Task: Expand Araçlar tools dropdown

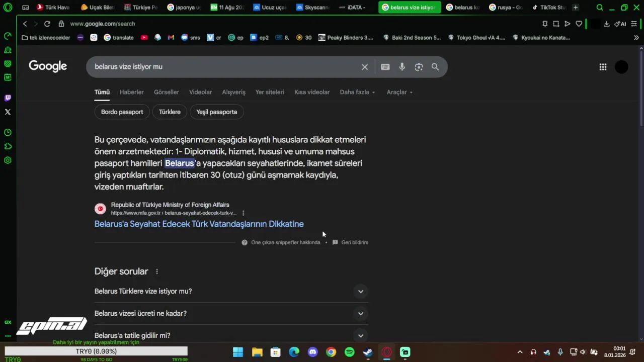Action: click(399, 92)
